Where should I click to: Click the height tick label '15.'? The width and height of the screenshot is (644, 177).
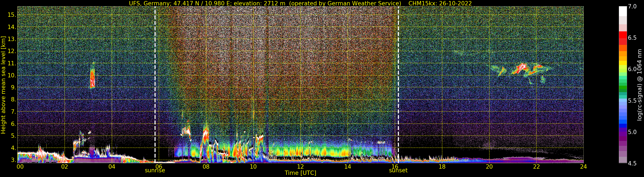(12, 15)
